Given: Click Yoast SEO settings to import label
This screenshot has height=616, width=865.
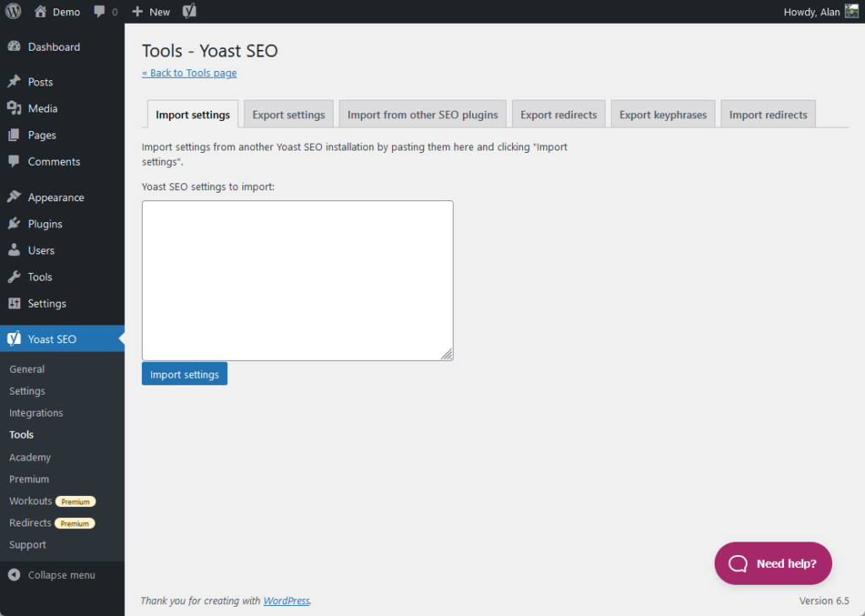Looking at the screenshot, I should 208,187.
